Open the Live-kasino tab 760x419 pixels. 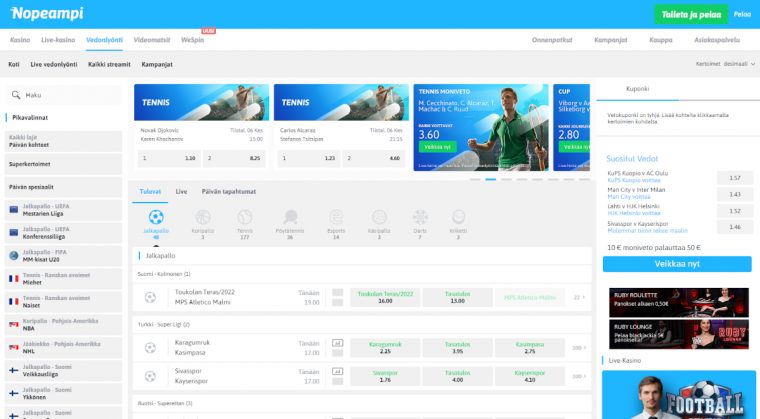pos(58,40)
